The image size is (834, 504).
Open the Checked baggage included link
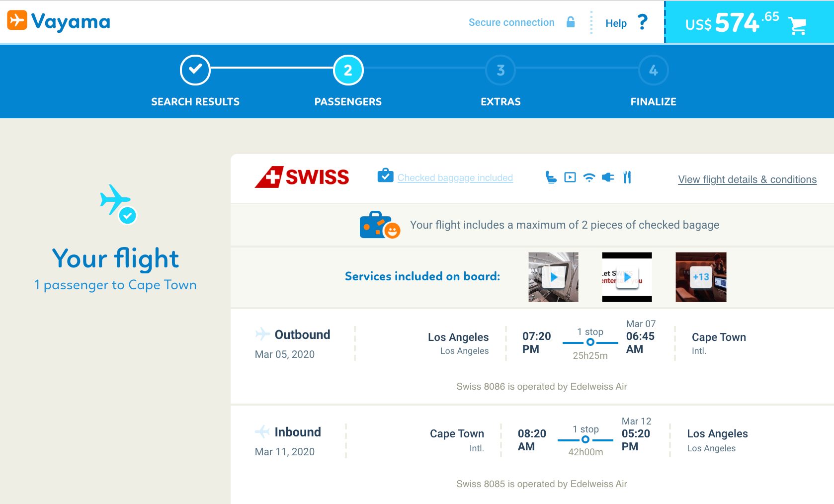[455, 178]
